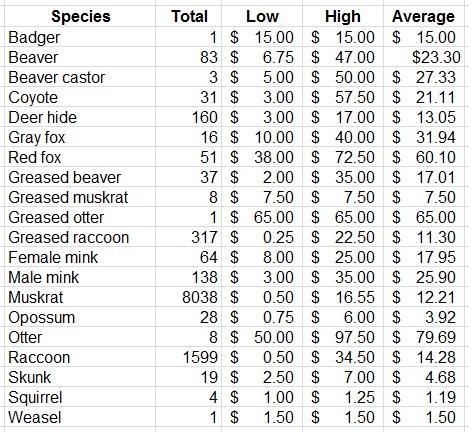Select Greased raccoon species cell
469x432 pixels.
80,237
